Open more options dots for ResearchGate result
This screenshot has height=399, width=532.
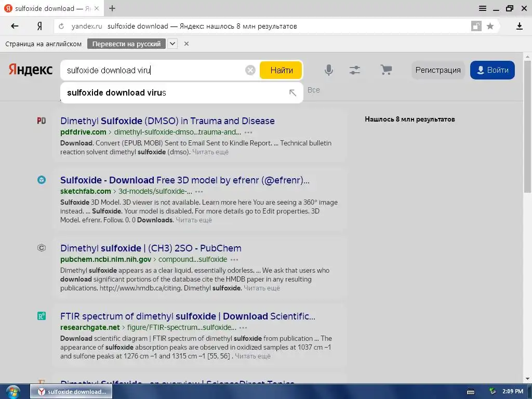(x=243, y=328)
